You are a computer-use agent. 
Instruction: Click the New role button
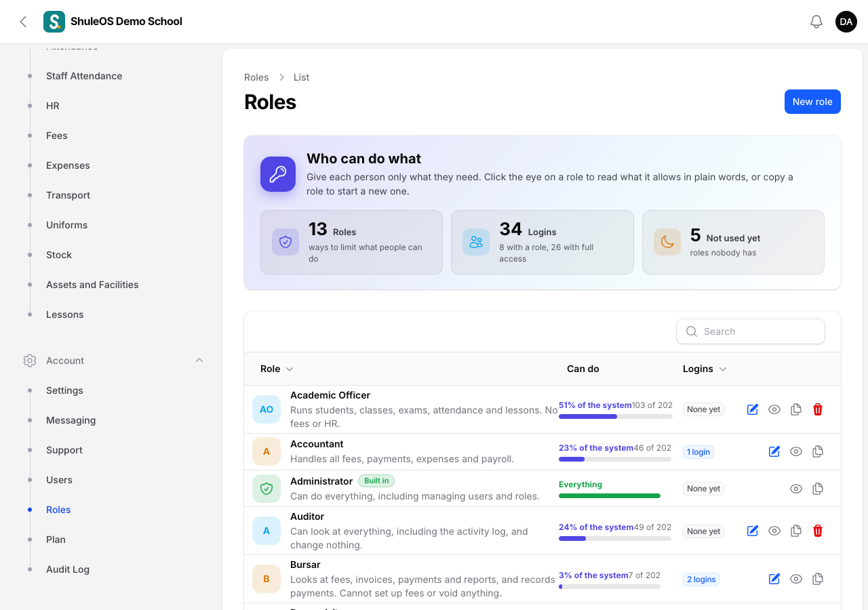point(812,102)
